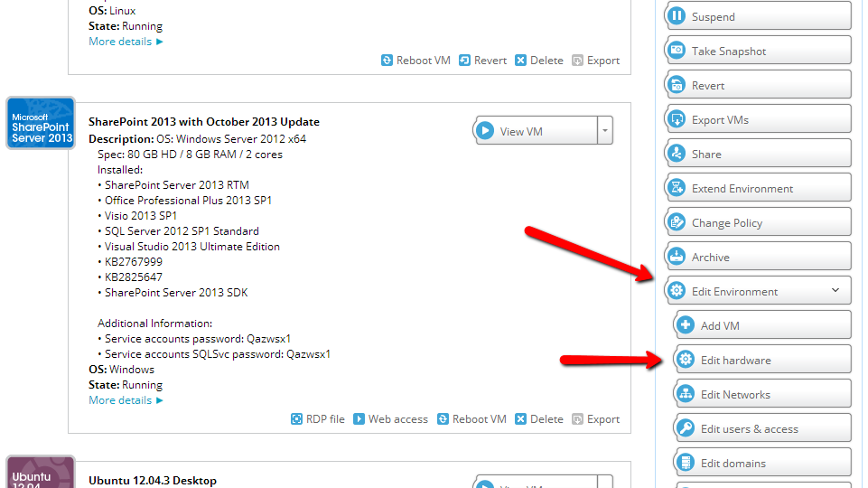The image size is (868, 488).
Task: Click Delete icon for Linux VM
Action: (520, 61)
